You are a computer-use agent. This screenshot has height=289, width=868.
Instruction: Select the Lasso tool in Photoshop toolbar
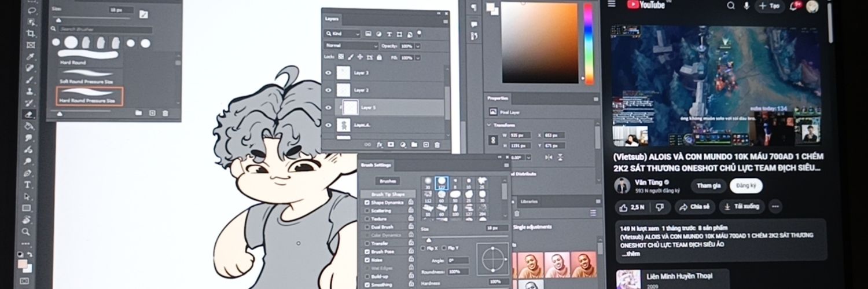[x=31, y=10]
